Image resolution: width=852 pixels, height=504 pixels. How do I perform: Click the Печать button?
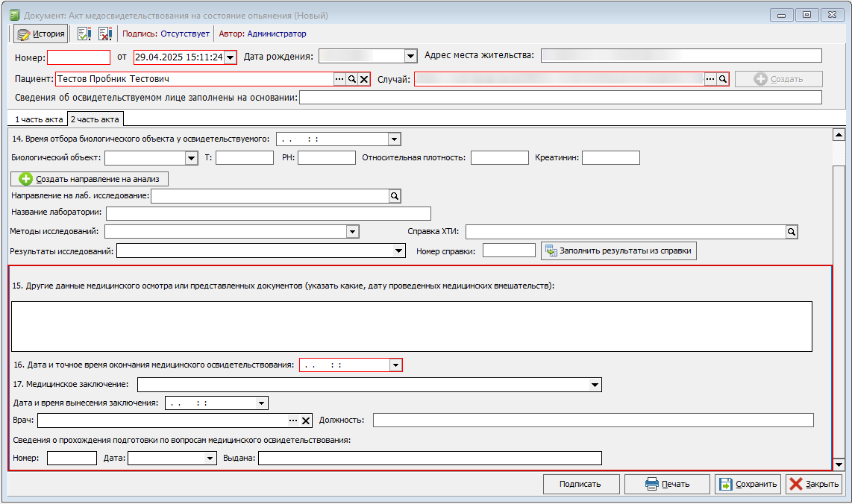point(667,484)
